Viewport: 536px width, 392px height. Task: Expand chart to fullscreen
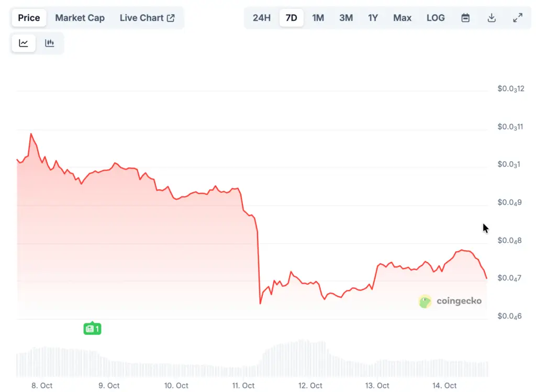tap(518, 18)
